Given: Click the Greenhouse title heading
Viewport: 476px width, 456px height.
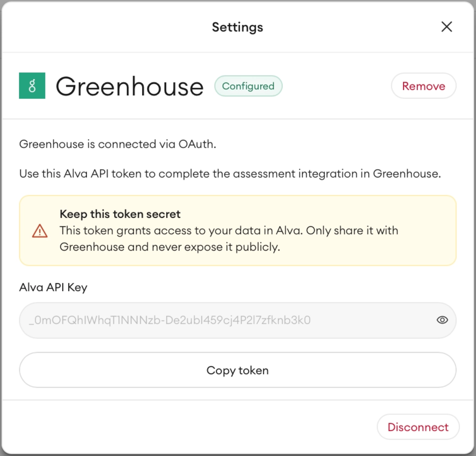Looking at the screenshot, I should coord(130,86).
